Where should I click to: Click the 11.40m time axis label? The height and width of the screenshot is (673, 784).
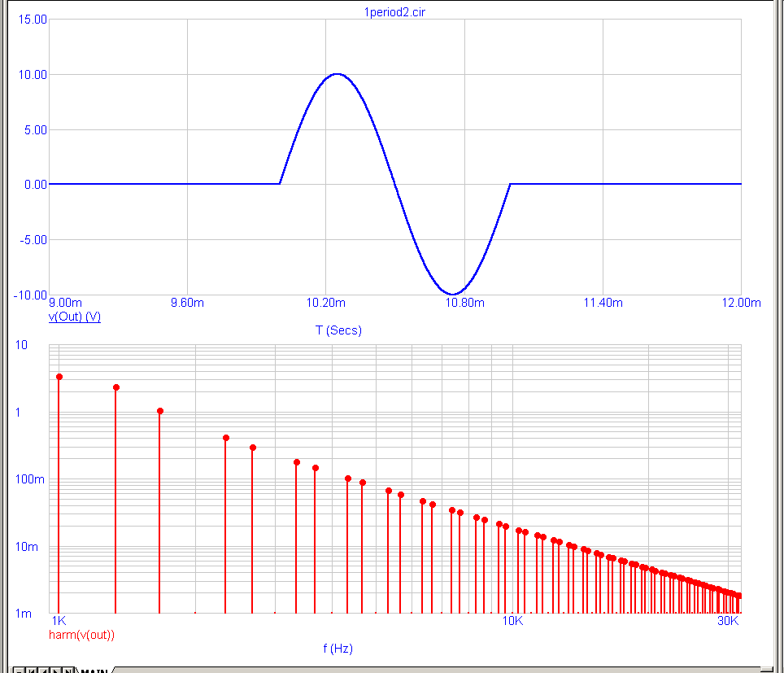tap(603, 303)
